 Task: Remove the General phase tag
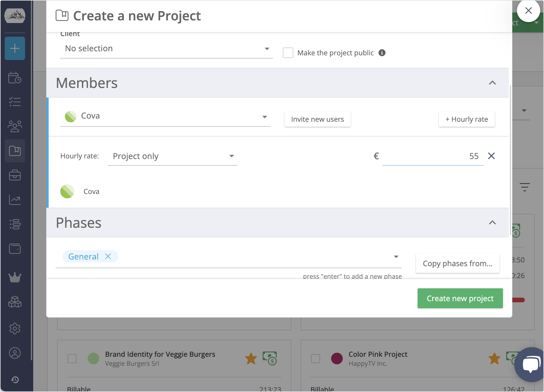click(x=108, y=257)
